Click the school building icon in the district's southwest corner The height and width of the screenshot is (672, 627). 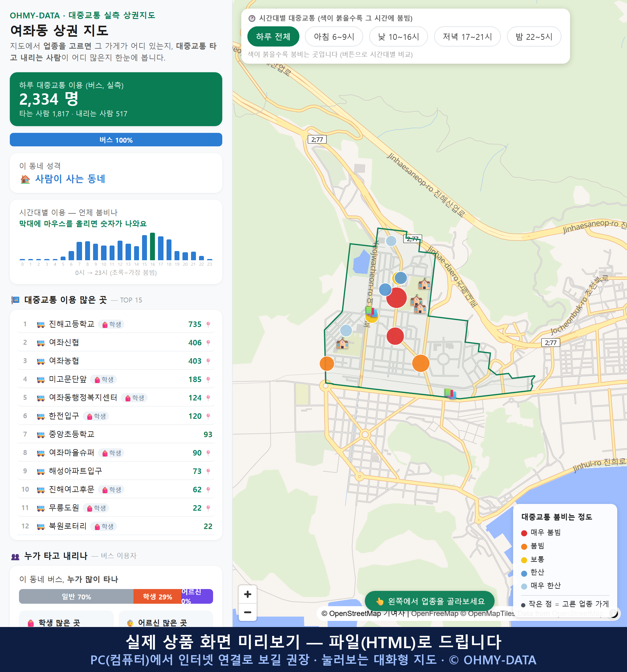342,344
